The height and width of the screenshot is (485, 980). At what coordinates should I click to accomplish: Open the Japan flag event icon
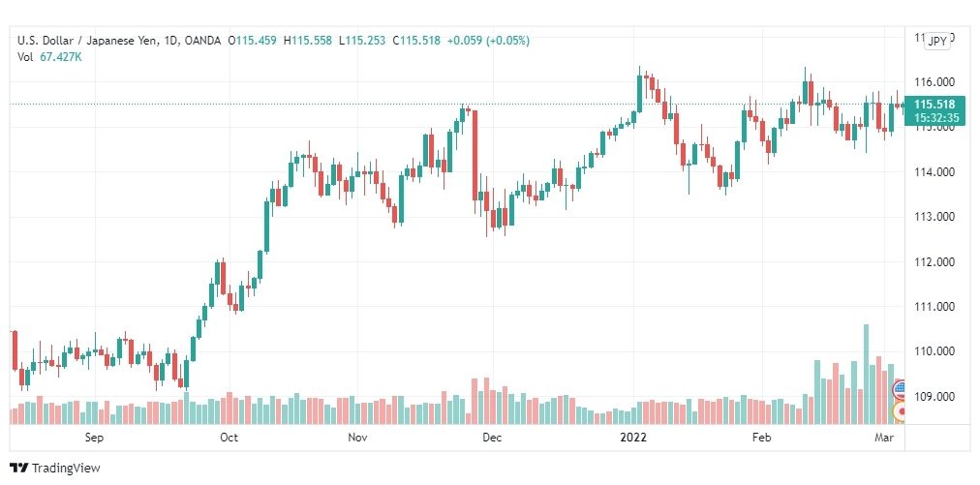[900, 411]
